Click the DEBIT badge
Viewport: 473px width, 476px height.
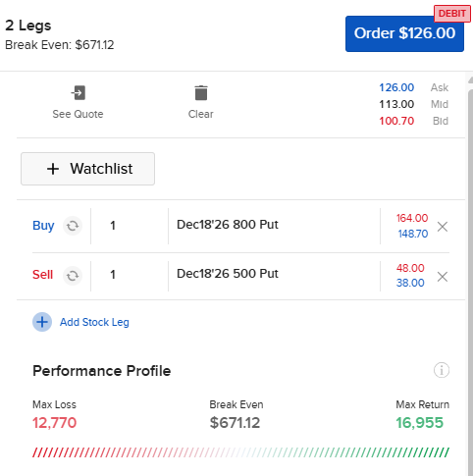pyautogui.click(x=452, y=14)
